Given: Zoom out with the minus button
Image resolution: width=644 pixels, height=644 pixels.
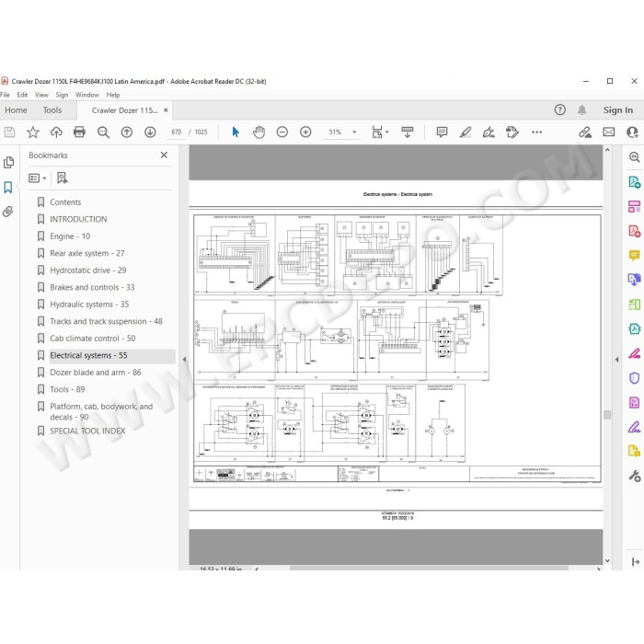Looking at the screenshot, I should coord(282,132).
